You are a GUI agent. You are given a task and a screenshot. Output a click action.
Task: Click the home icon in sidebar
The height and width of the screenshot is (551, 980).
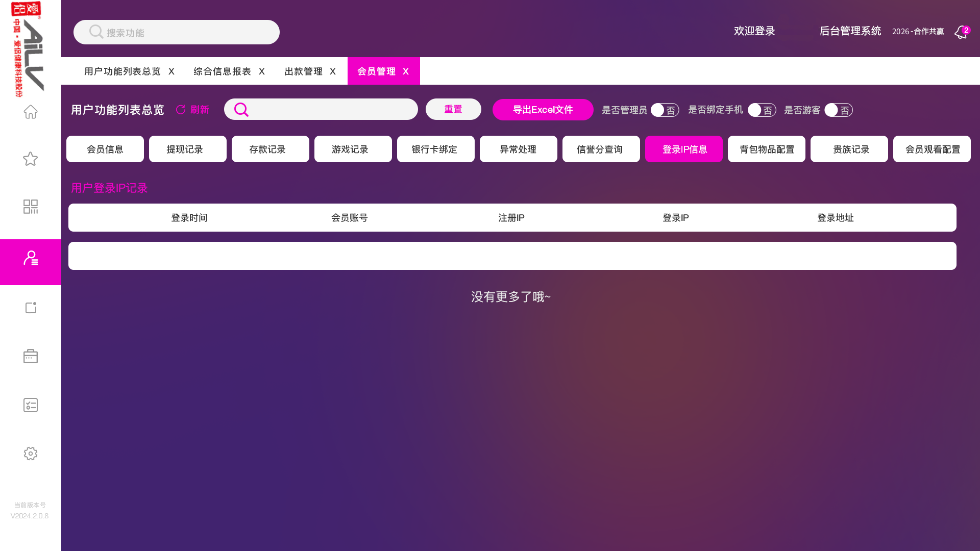[31, 112]
